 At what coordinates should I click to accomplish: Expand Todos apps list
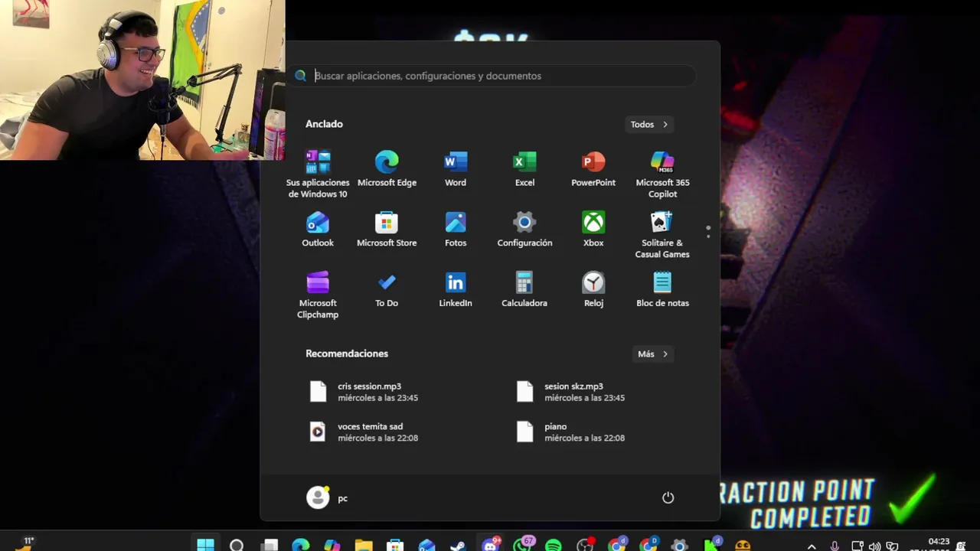(x=649, y=124)
